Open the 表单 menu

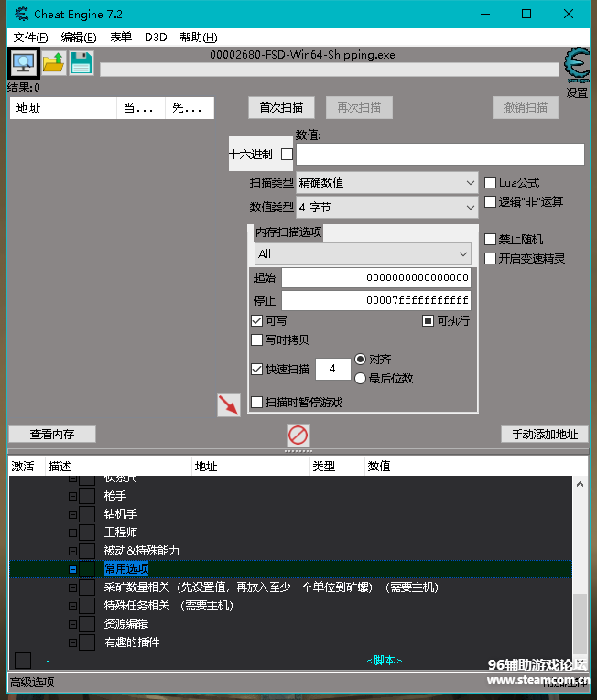coord(121,37)
